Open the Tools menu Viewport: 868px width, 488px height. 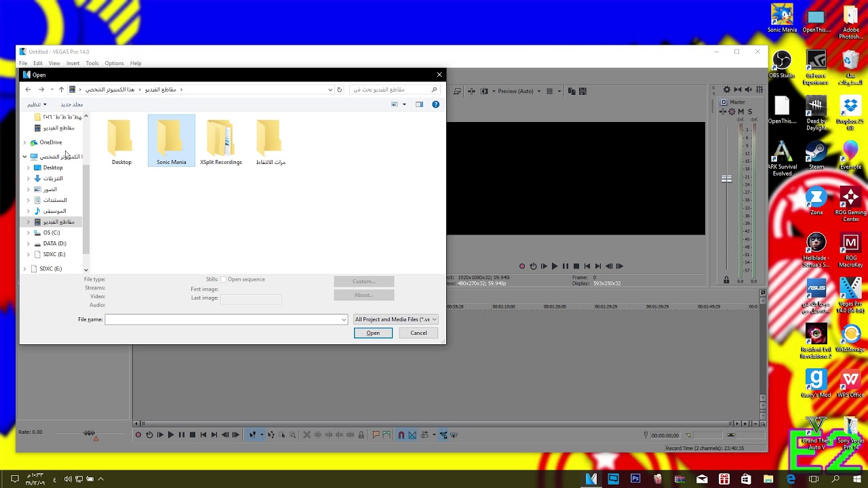pos(92,63)
